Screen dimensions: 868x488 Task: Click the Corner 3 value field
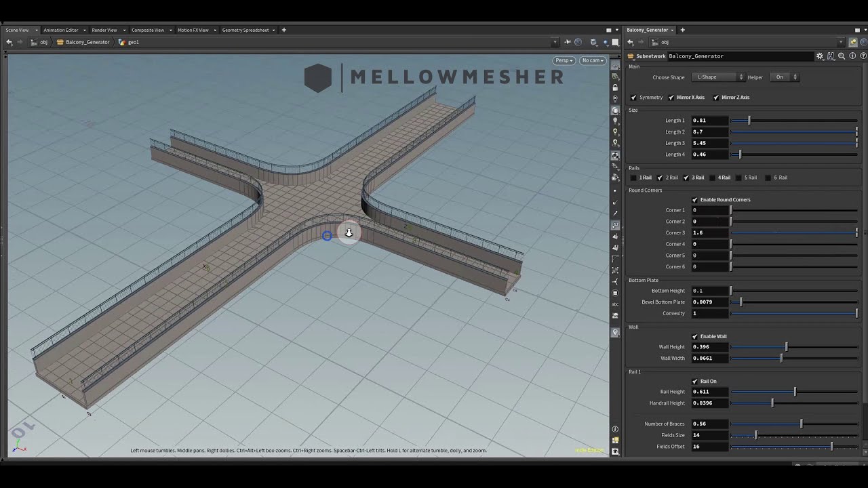click(709, 232)
